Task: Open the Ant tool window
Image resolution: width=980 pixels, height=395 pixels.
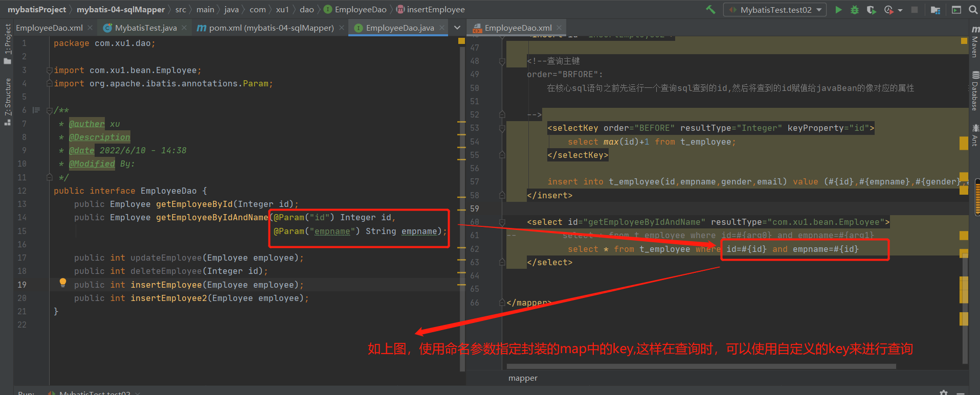Action: point(974,135)
